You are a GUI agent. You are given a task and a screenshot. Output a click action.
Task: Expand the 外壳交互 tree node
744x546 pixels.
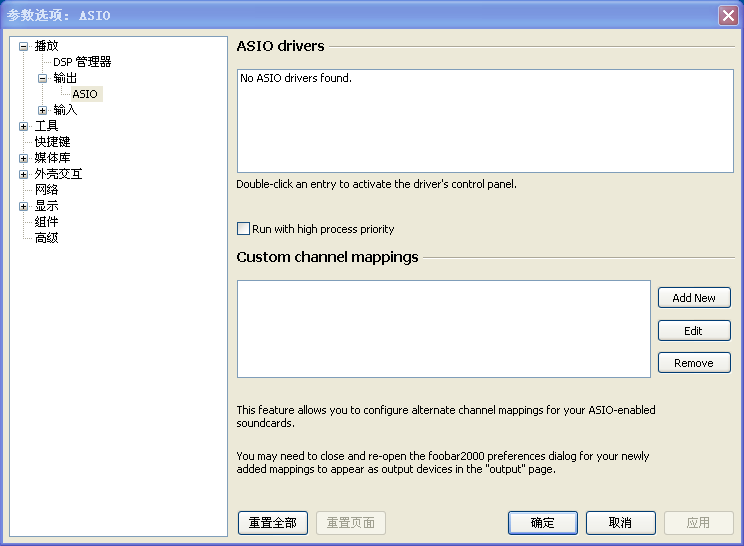(24, 174)
